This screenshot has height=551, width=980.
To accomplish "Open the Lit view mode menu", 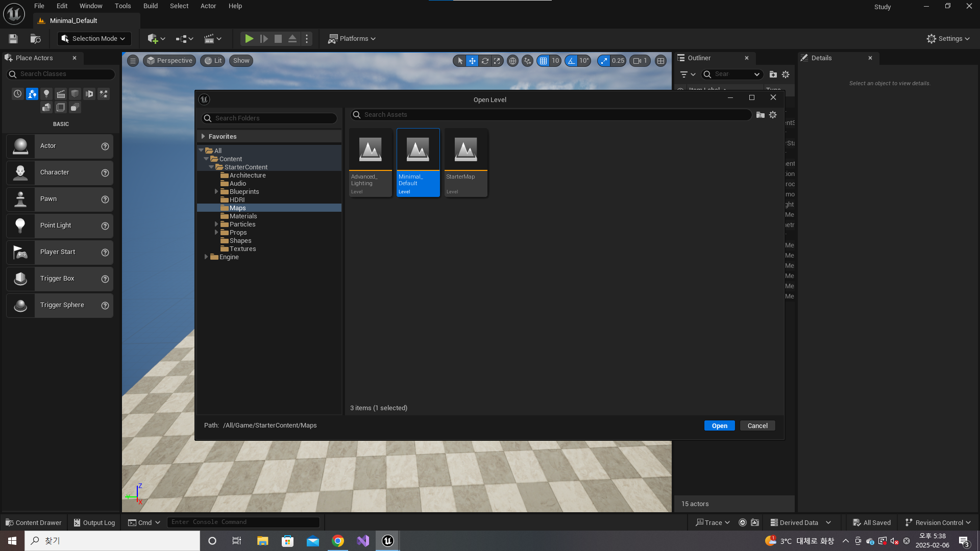I will [213, 61].
